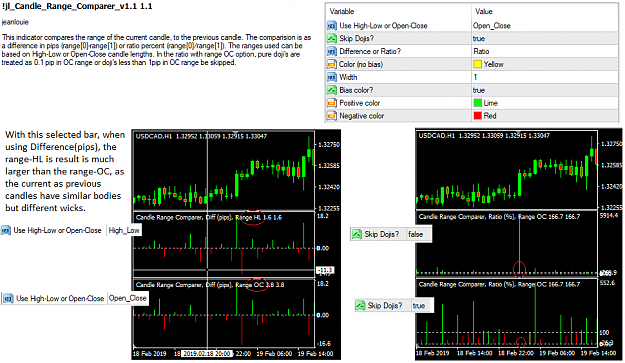The width and height of the screenshot is (625, 363).
Task: Click the false value beside Skip Dojis?
Action: point(415,234)
